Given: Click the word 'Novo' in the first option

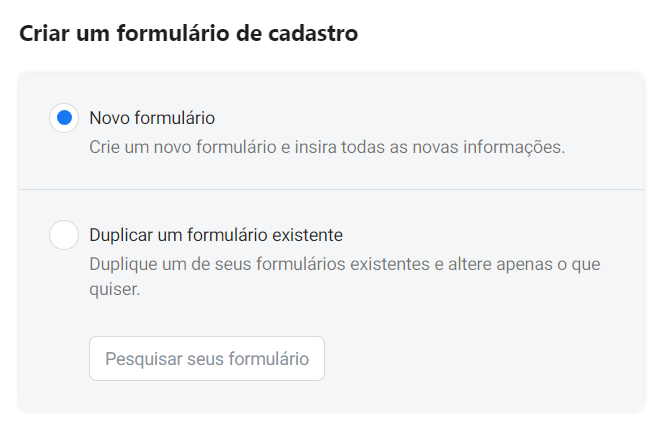Looking at the screenshot, I should (108, 118).
